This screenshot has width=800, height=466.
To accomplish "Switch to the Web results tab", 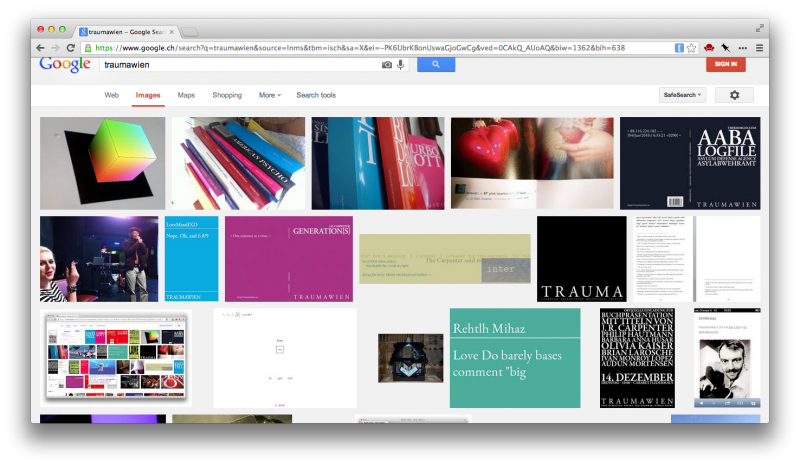I will point(112,95).
